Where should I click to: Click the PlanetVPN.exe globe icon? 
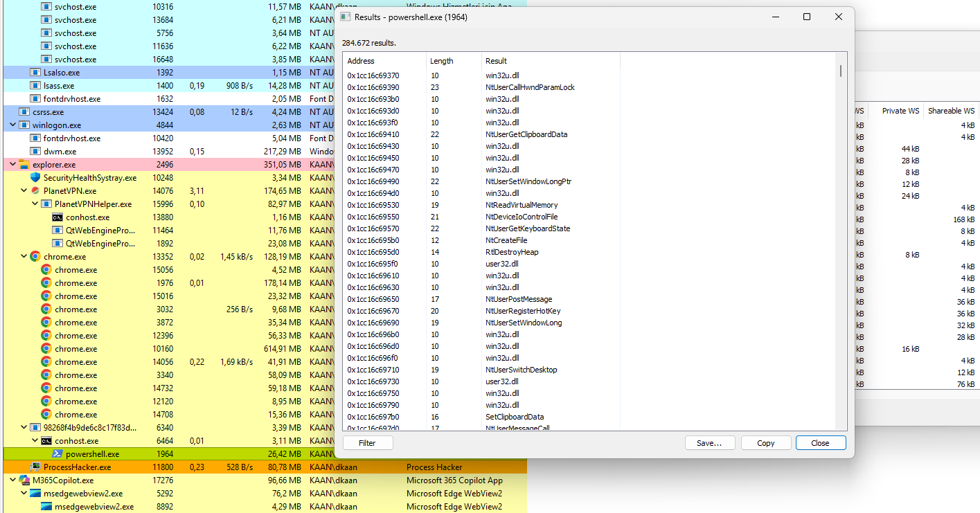[35, 191]
